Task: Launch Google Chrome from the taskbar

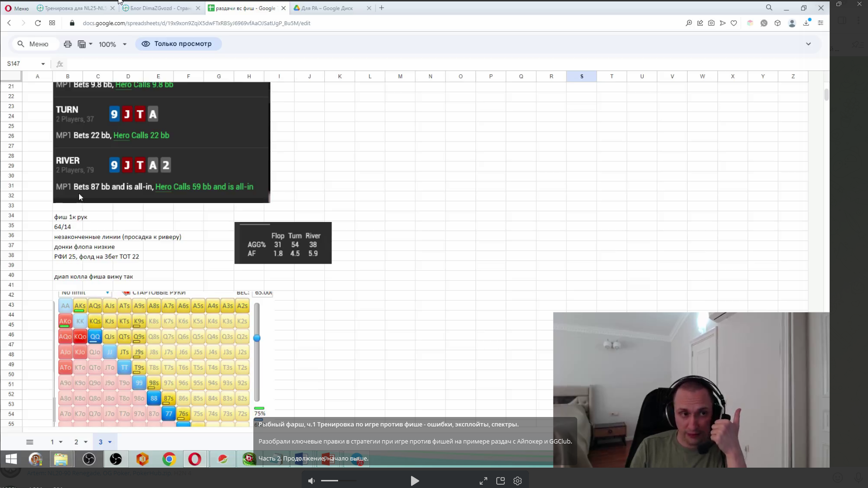Action: pyautogui.click(x=169, y=459)
